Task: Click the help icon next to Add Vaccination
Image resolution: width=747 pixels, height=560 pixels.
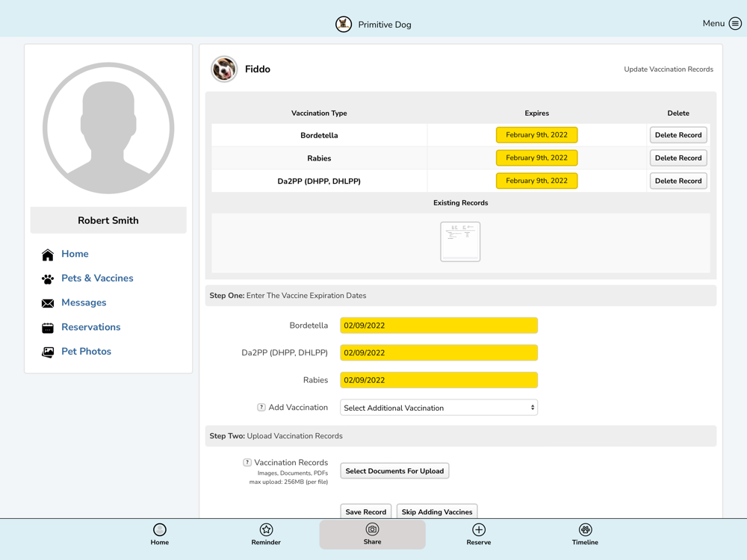Action: (x=261, y=407)
